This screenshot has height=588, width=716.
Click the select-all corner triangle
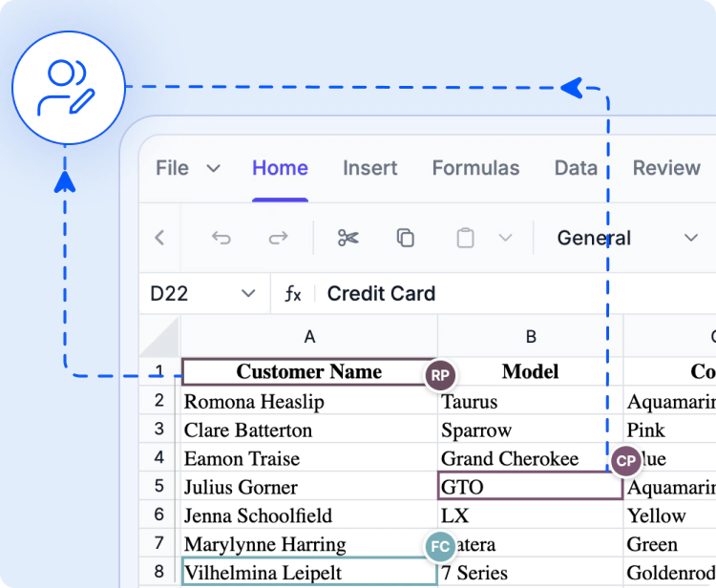pos(159,336)
